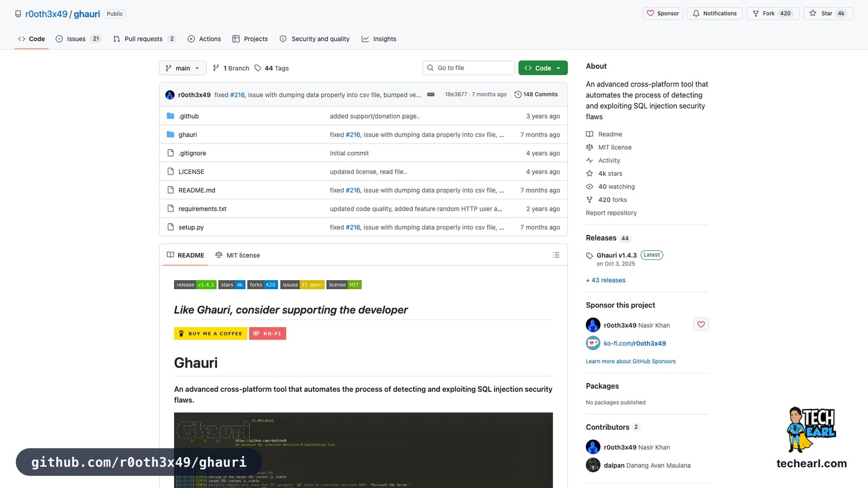This screenshot has height=488, width=868.
Task: Open 'updated license, read file..' commit
Action: point(368,172)
